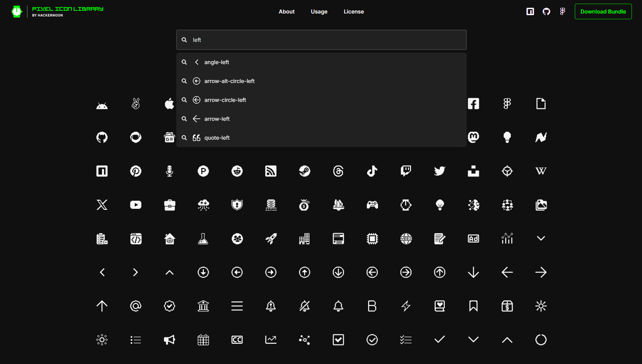Select the rocket icon

(x=271, y=239)
